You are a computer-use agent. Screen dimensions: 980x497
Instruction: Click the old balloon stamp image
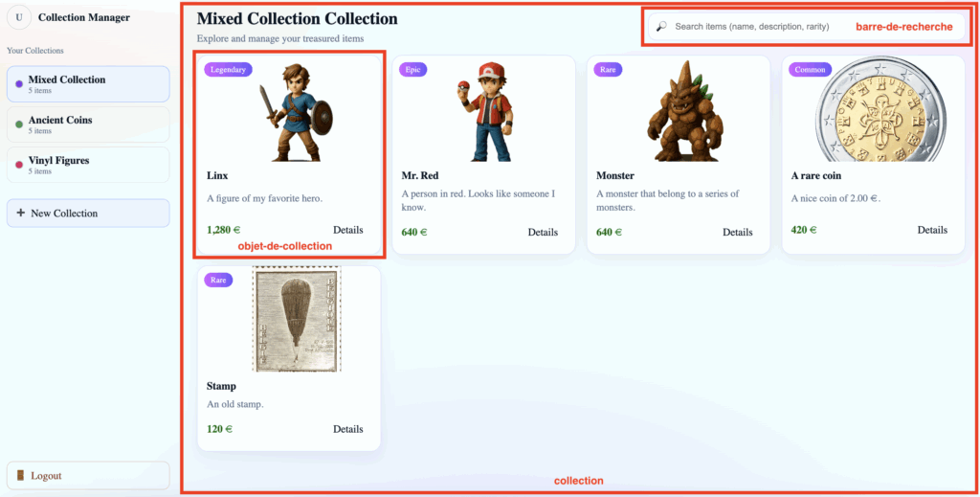tap(296, 319)
